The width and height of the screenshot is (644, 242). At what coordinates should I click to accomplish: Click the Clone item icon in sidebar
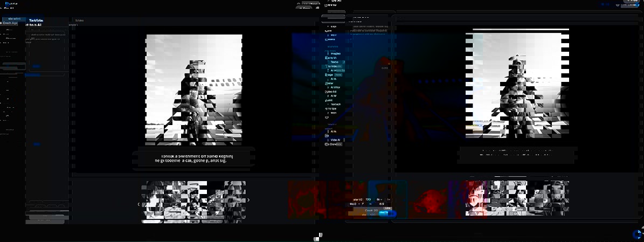tap(327, 144)
